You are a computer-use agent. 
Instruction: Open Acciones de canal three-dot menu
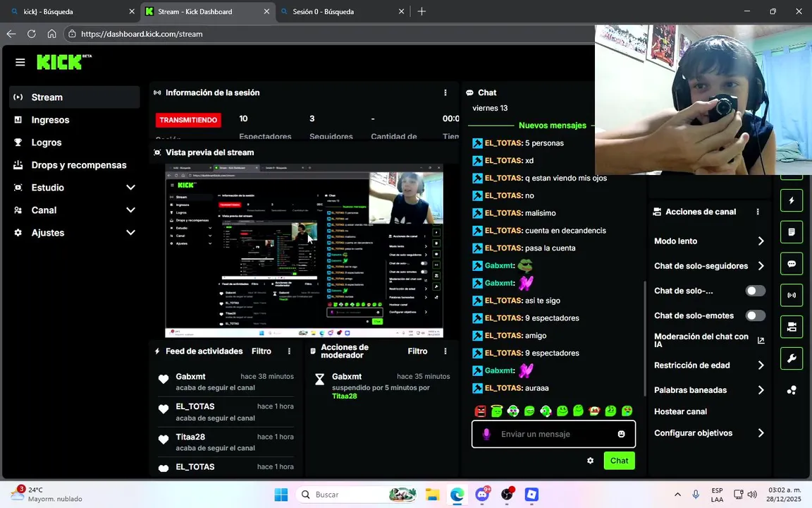click(x=758, y=212)
